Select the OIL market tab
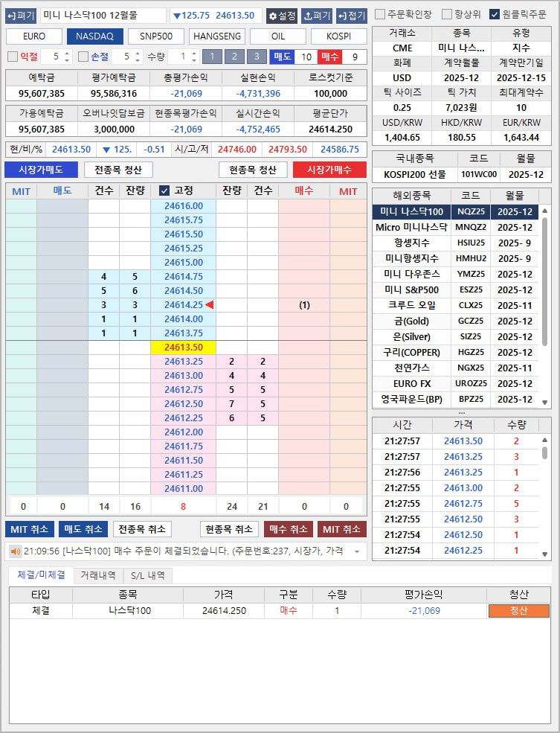Screen dimensions: 560x733 pyautogui.click(x=278, y=36)
